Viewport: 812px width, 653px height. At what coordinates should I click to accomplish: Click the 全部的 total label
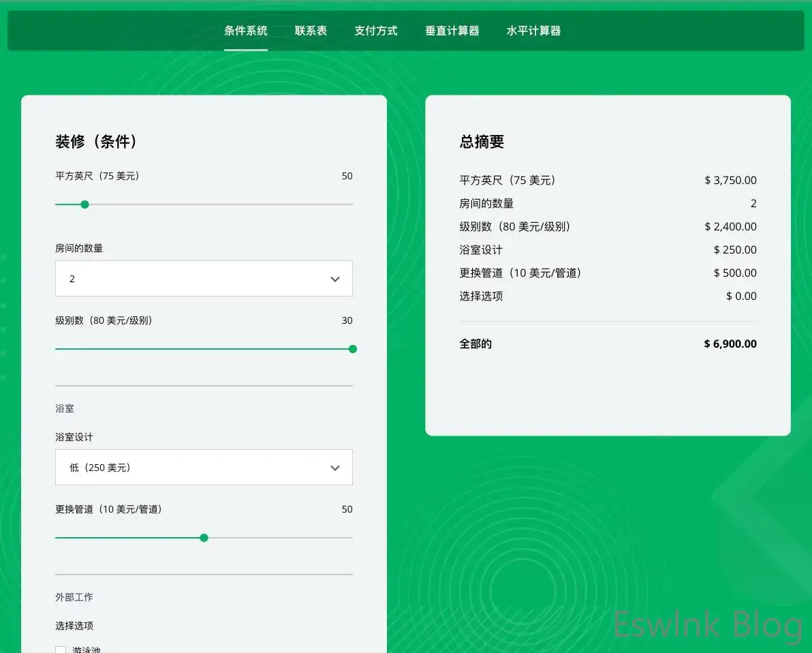click(475, 344)
